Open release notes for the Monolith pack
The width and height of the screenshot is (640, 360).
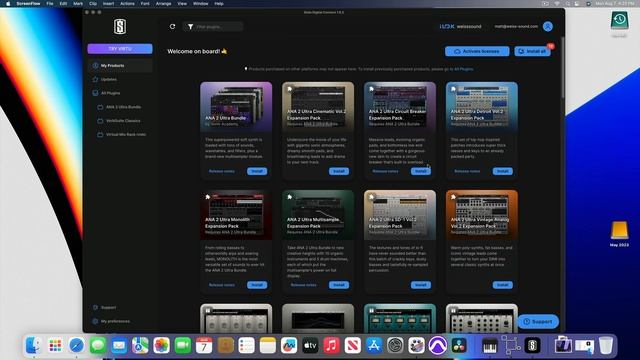click(222, 285)
